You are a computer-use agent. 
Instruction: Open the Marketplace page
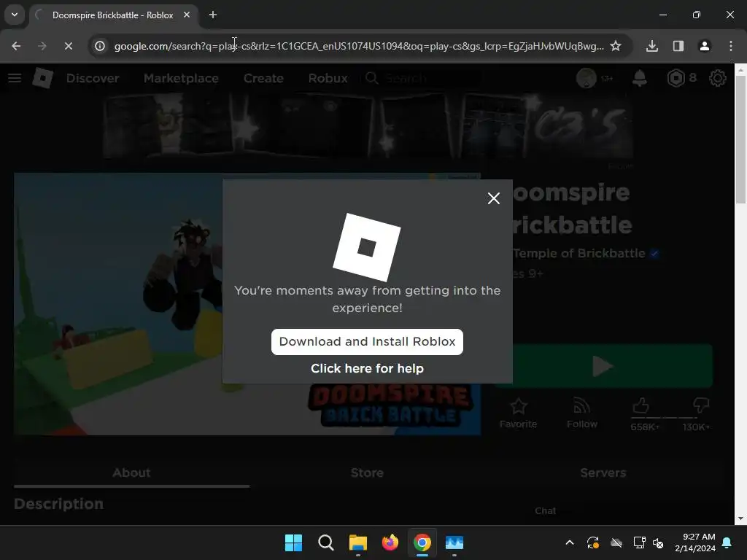(x=181, y=78)
